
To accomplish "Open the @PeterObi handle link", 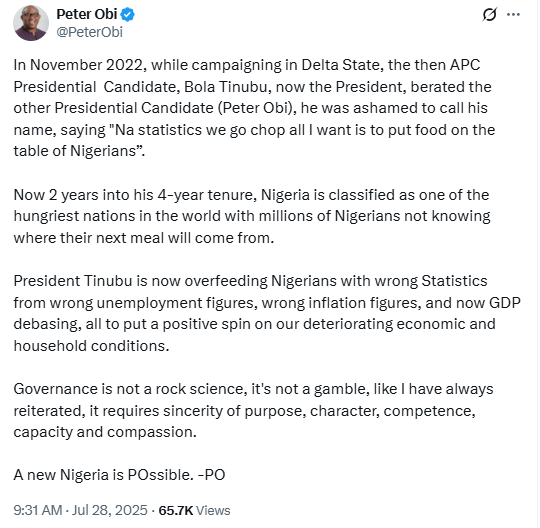I will coord(90,32).
